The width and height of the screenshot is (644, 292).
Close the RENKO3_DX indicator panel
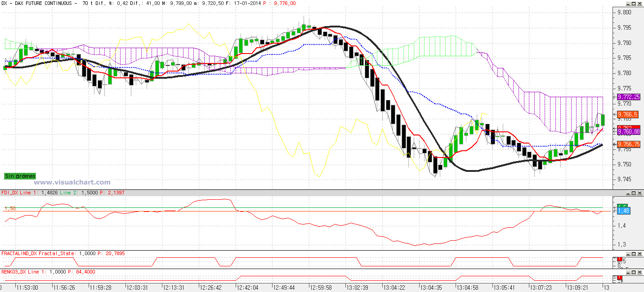(640, 272)
